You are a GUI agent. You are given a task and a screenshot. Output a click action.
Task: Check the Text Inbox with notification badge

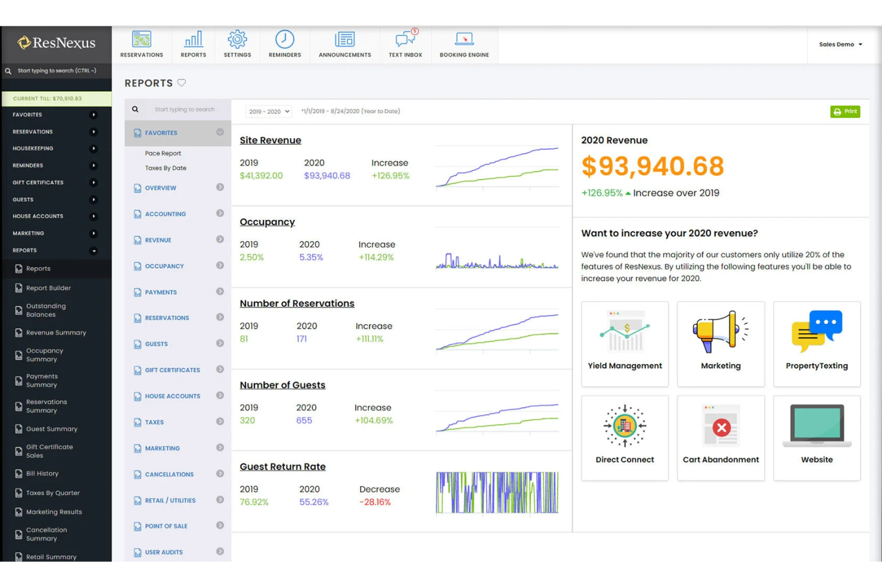pyautogui.click(x=405, y=39)
